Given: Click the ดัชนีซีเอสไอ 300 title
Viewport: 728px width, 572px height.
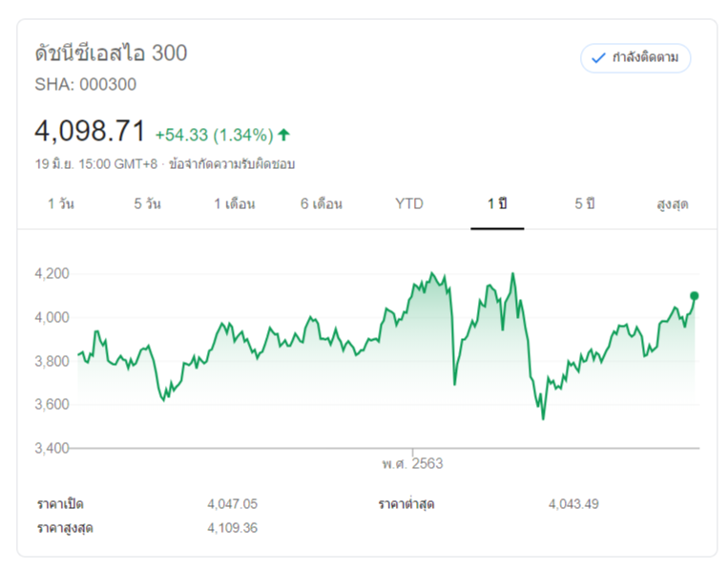Looking at the screenshot, I should [x=111, y=53].
